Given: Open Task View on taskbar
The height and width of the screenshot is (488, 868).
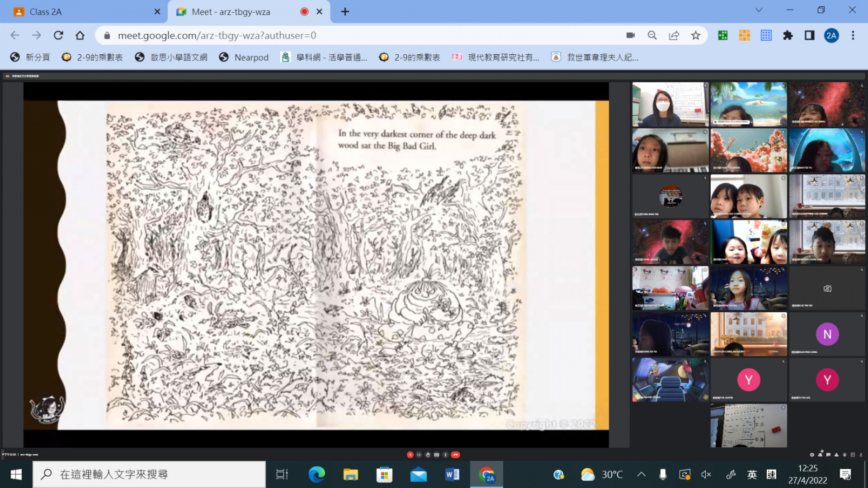Looking at the screenshot, I should [x=282, y=474].
